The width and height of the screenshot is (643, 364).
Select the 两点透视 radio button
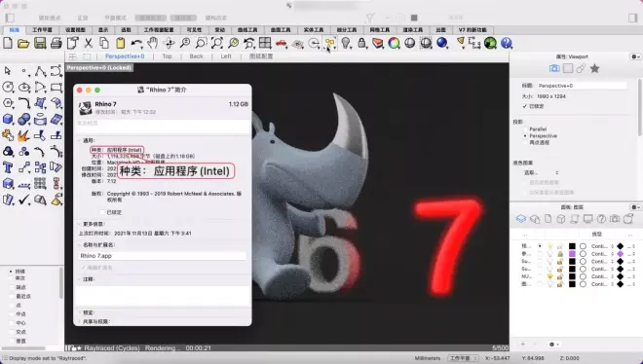[525, 142]
